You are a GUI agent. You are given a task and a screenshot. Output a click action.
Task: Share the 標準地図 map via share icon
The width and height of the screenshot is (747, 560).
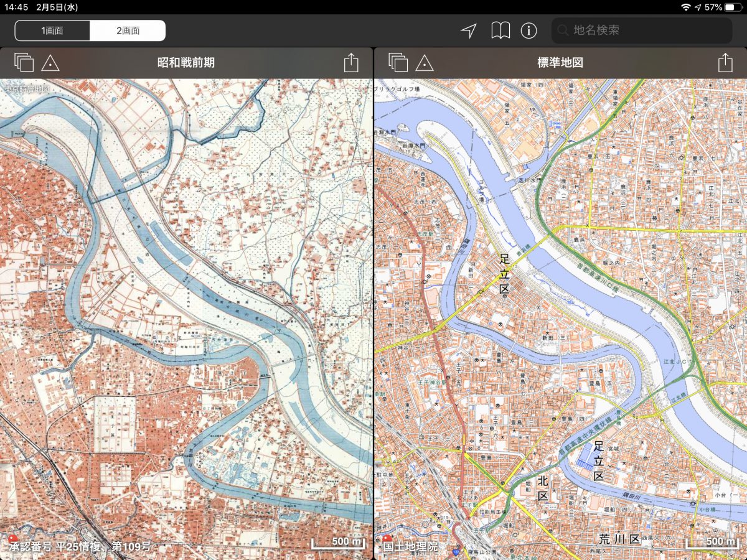(725, 62)
